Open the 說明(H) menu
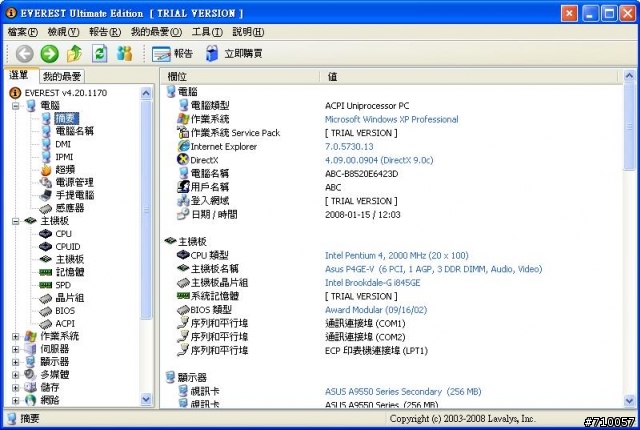 point(248,31)
